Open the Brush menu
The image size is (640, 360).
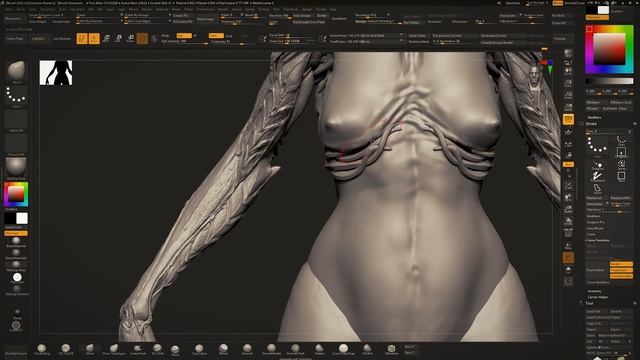tap(20, 9)
